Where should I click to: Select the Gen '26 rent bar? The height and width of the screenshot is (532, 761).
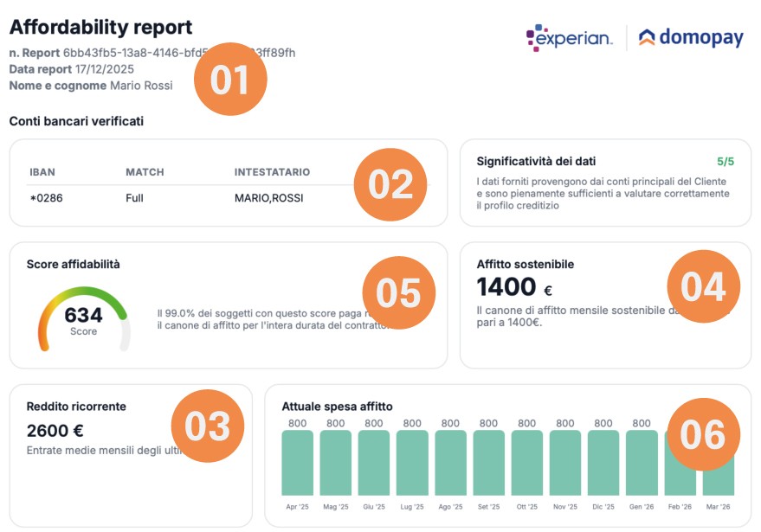click(642, 463)
